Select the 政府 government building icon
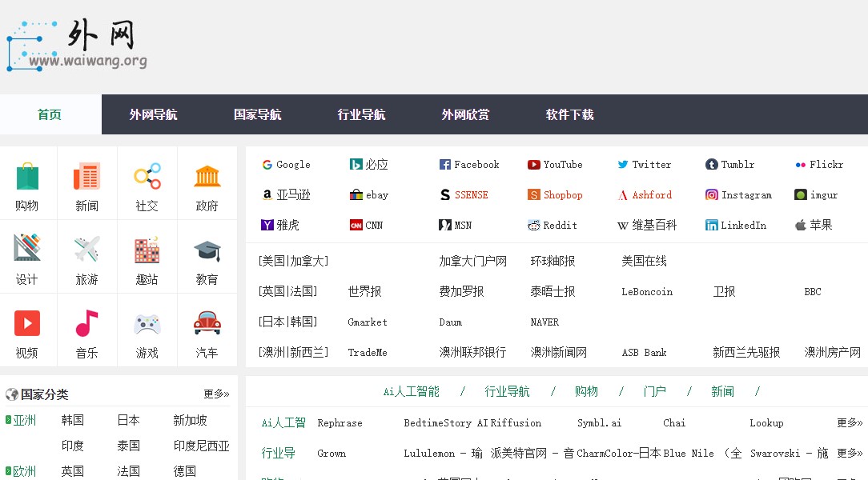 [x=207, y=176]
